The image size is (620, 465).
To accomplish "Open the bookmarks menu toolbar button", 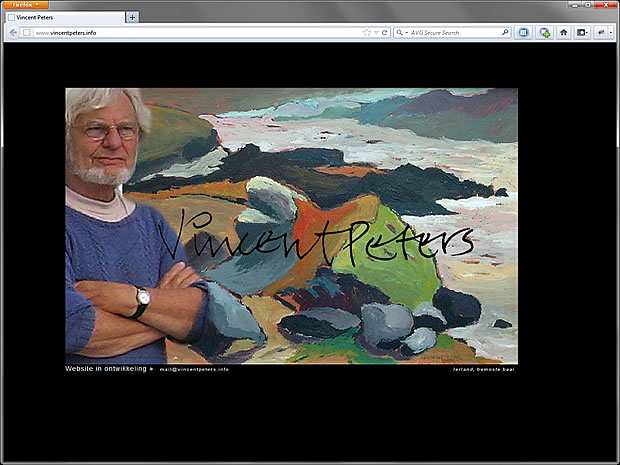I will coord(582,33).
